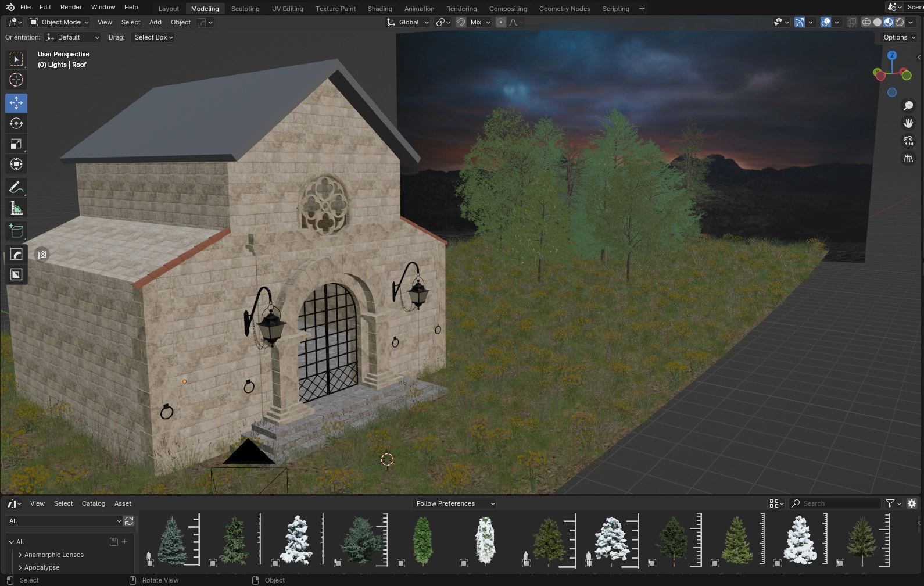Open the Render menu

71,7
